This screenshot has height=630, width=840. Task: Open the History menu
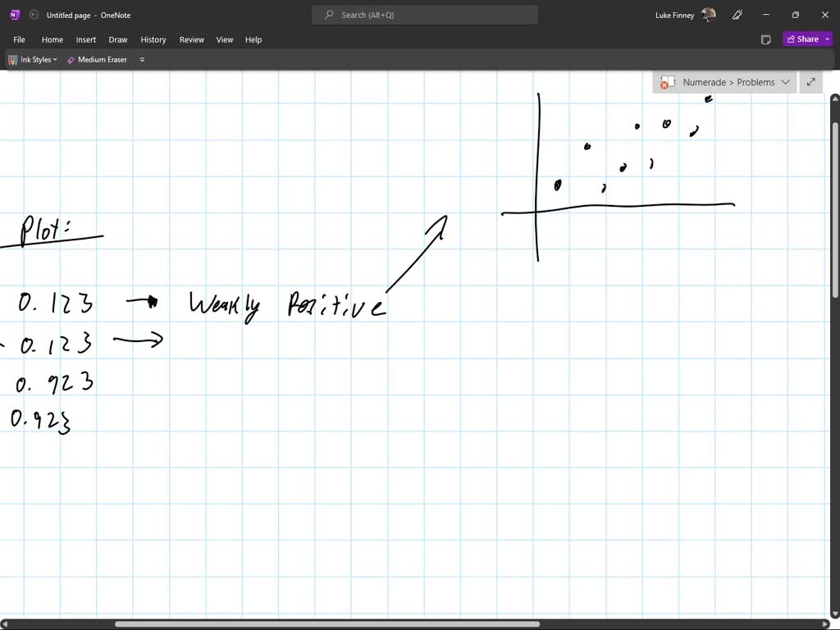(x=153, y=39)
